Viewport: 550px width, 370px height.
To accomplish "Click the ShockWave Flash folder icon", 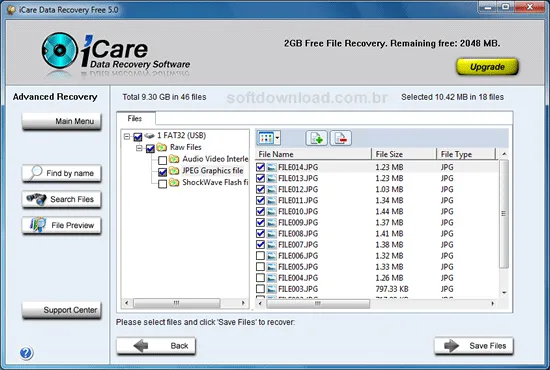I will pos(174,183).
